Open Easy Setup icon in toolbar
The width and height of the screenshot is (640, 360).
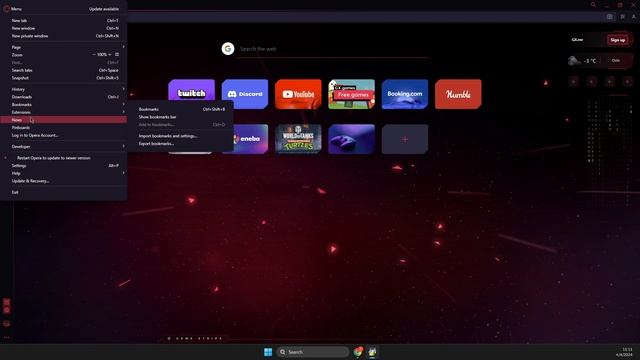[x=622, y=17]
